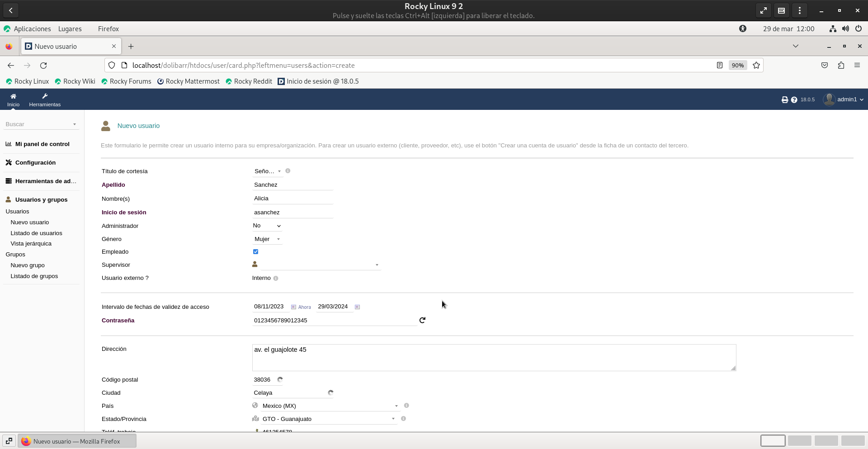Open the Administrador dropdown
868x449 pixels.
[x=267, y=226]
